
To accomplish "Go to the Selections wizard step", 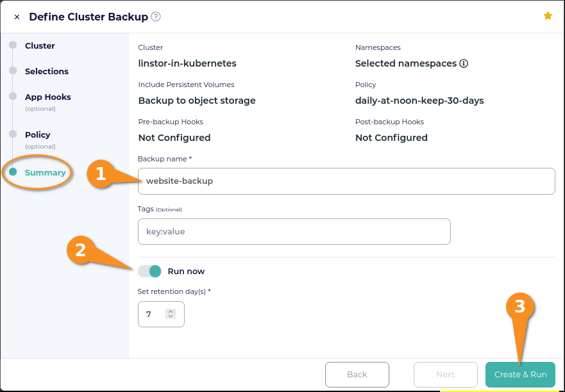I will click(x=46, y=71).
